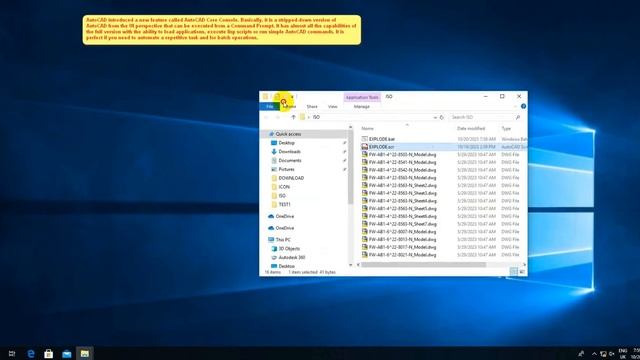Screen dimensions: 640x360
Task: Select the 8563-N_Sheet3.dwg file
Action: click(x=403, y=193)
